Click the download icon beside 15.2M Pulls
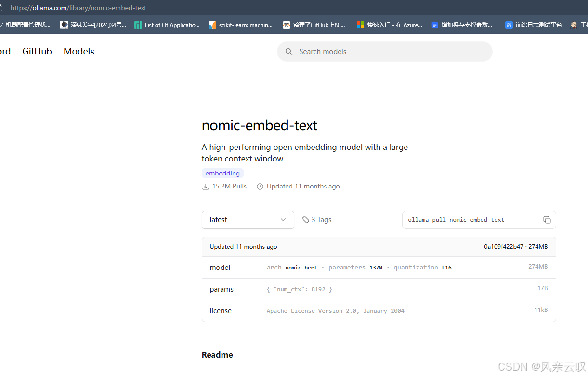 pyautogui.click(x=206, y=187)
